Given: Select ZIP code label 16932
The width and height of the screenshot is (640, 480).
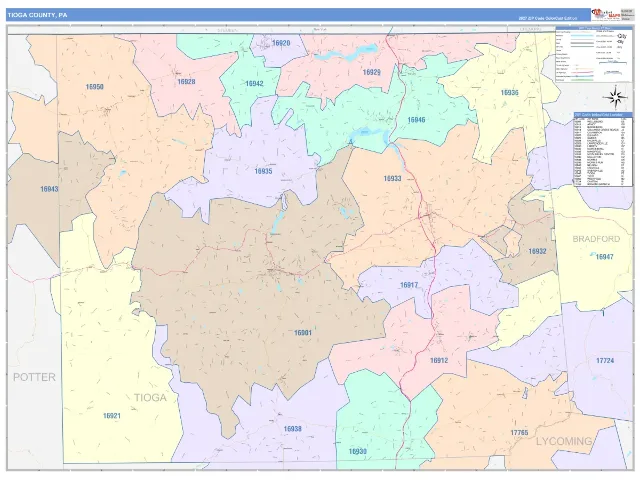Looking at the screenshot, I should [x=537, y=251].
